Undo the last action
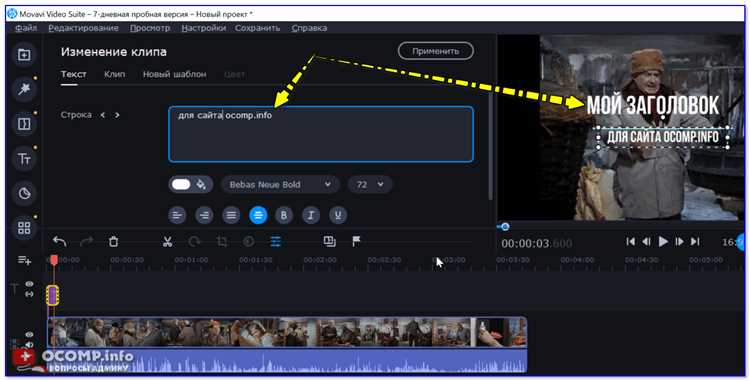Screen dimensions: 750x381 click(x=60, y=241)
